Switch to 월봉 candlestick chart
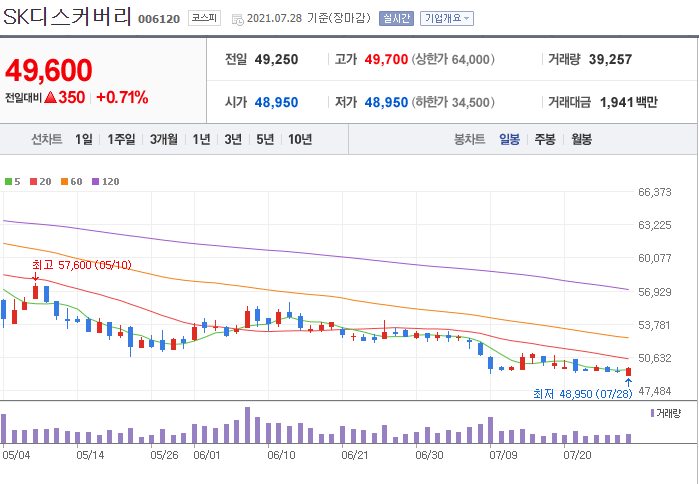Viewport: 699px width, 484px height. (x=581, y=139)
